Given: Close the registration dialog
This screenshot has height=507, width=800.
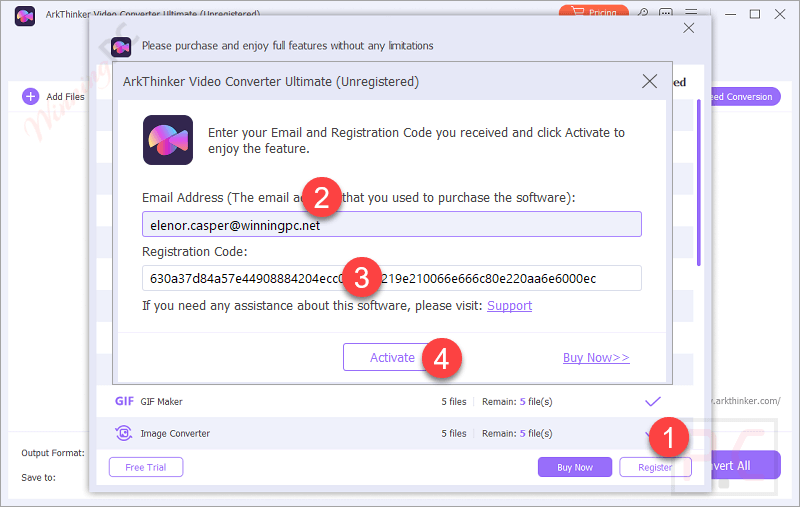Looking at the screenshot, I should 649,81.
